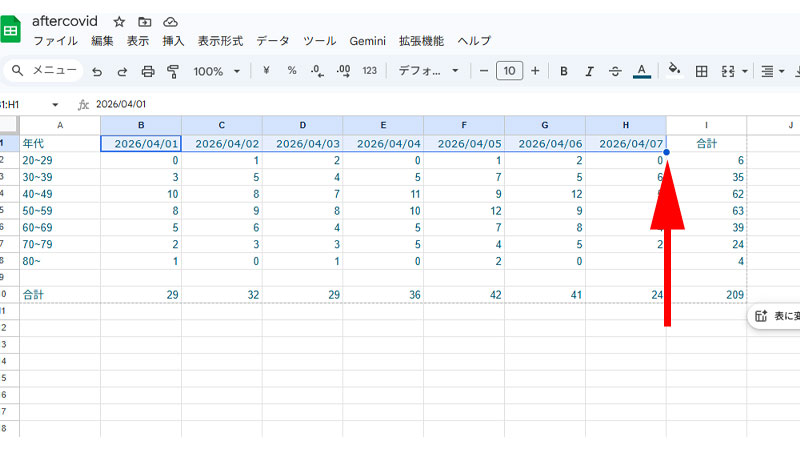Open the 表示形式 menu
The width and height of the screenshot is (800, 450).
point(220,41)
